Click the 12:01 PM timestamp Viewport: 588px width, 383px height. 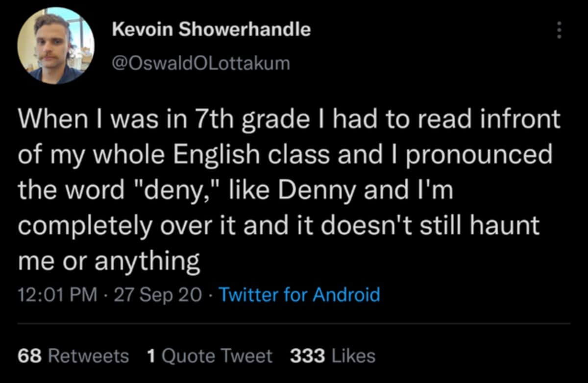click(x=55, y=295)
